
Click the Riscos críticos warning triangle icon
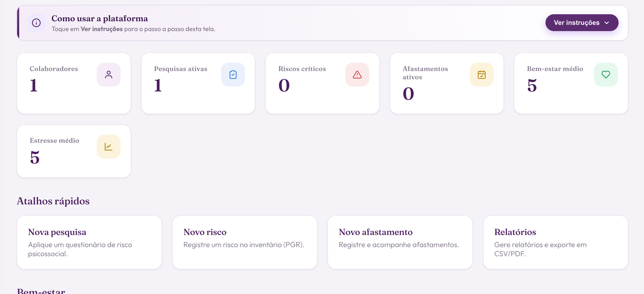[357, 75]
